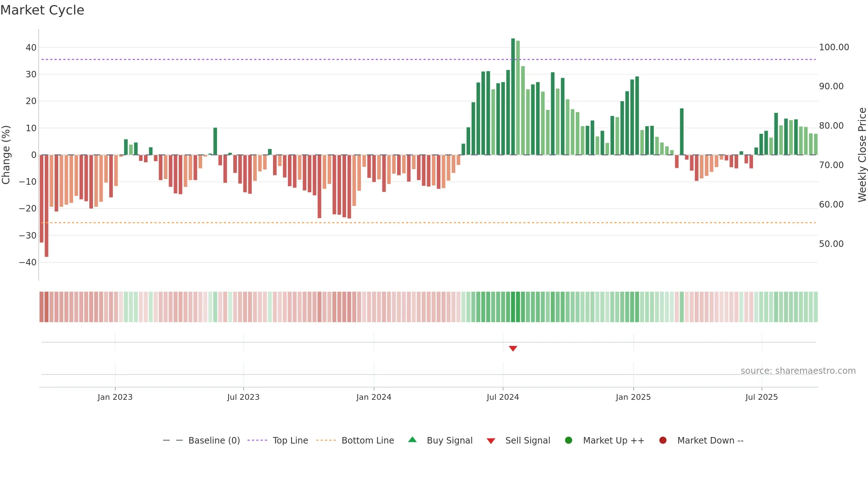Click the tallest green bar above the top line

513,97
